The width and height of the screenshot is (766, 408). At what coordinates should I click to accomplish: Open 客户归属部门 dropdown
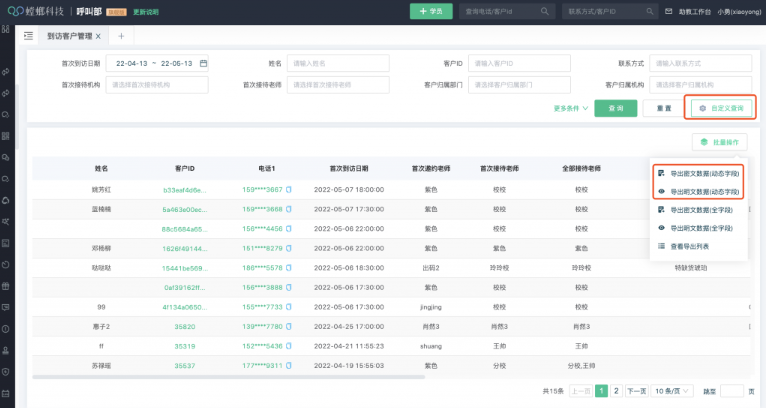519,85
